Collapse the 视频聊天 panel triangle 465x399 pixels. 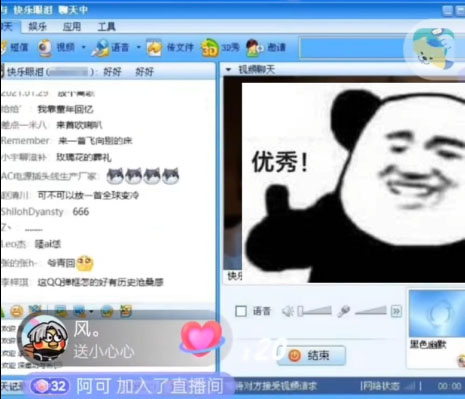228,70
